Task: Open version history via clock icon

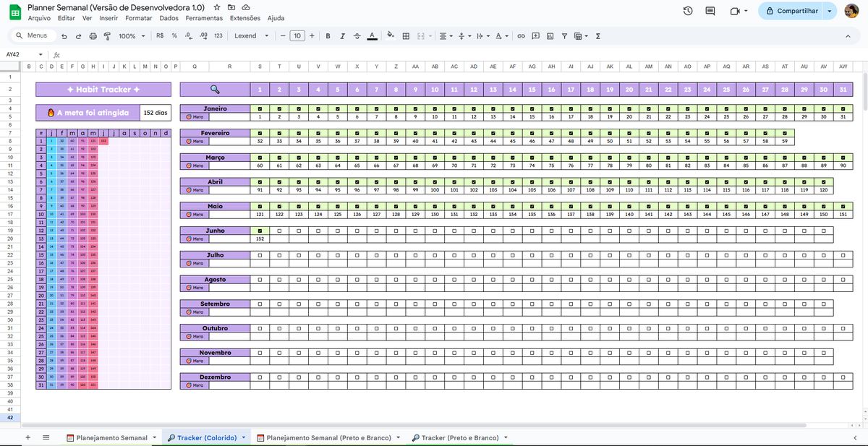Action: coord(687,11)
